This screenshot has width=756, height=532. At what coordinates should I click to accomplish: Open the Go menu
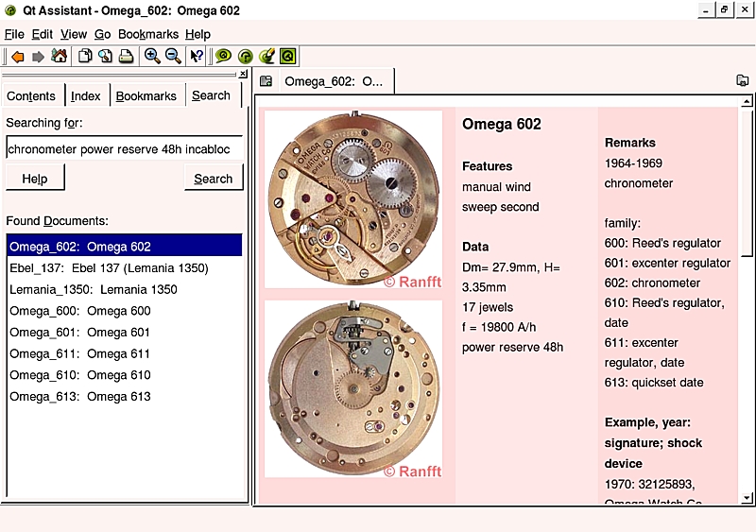[102, 34]
